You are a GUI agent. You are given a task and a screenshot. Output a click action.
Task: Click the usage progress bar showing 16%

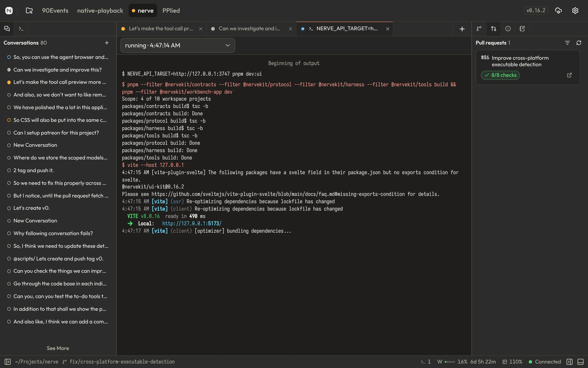(x=450, y=362)
